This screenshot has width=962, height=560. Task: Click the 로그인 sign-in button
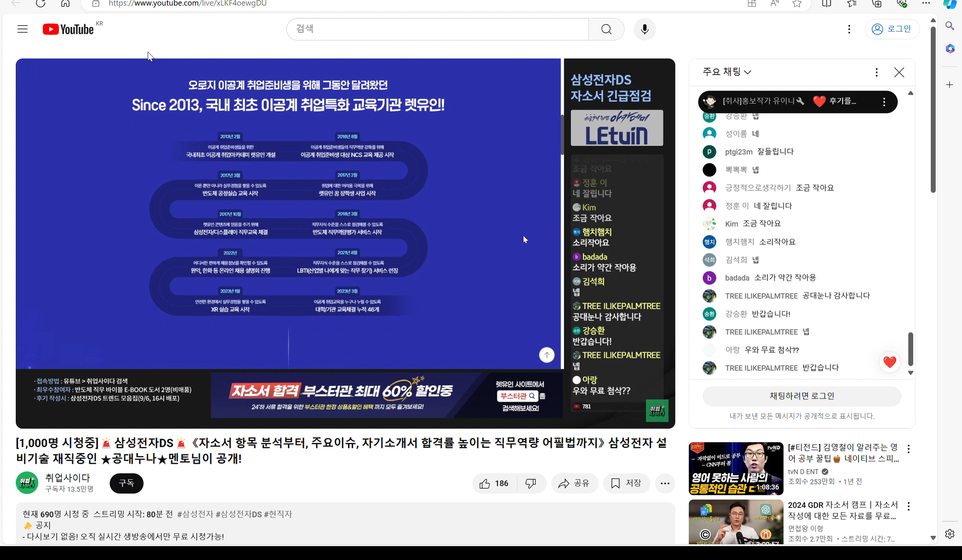892,29
